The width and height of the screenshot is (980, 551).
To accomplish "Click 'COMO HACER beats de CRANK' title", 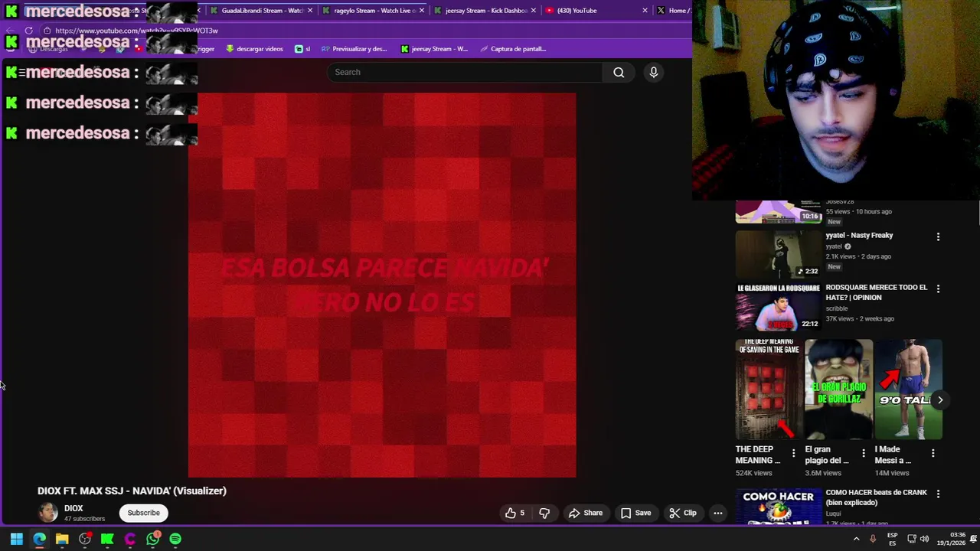I will pos(876,497).
